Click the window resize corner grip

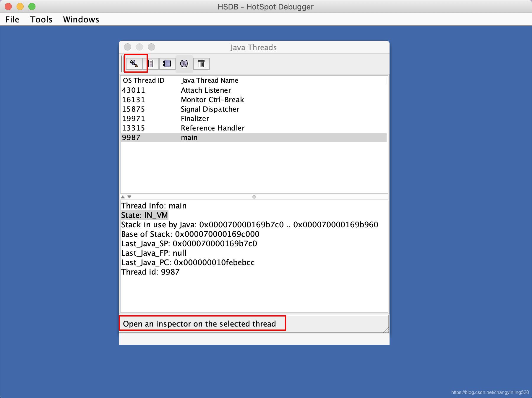coord(386,330)
